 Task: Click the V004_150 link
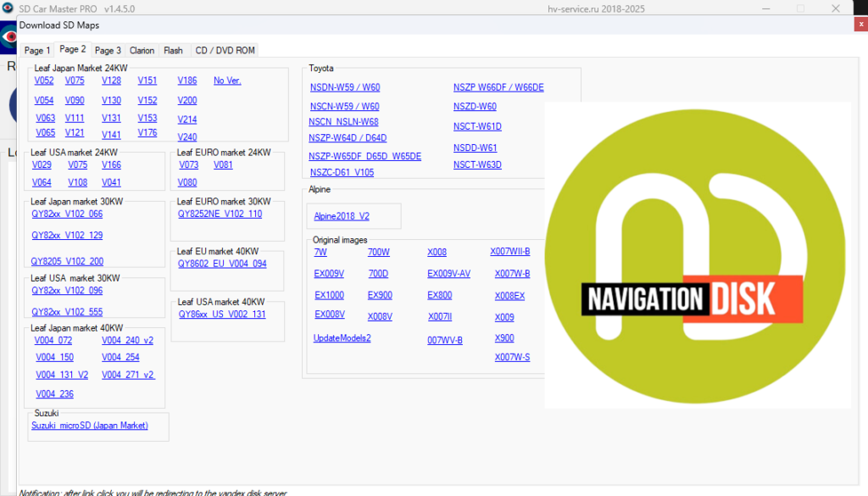(x=55, y=357)
